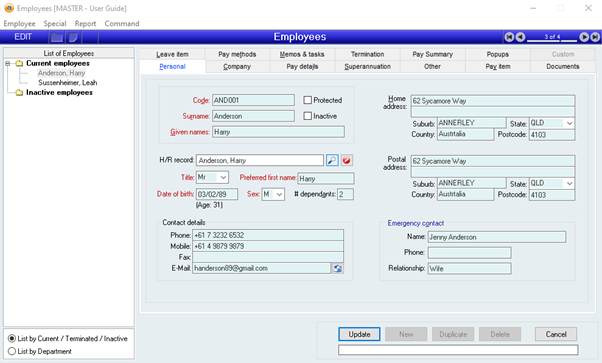Click the note icon in the EDIT toolbar
Screen dimensions: 602x363
click(x=73, y=37)
